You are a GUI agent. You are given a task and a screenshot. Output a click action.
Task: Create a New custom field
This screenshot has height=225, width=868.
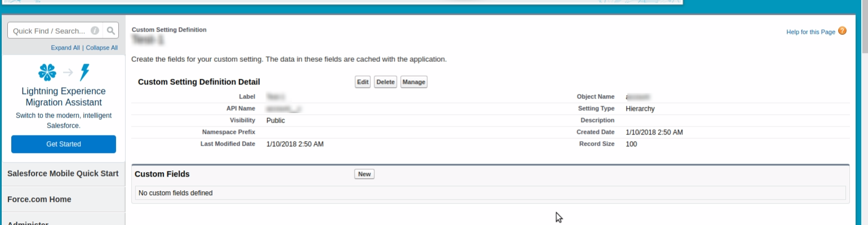365,174
